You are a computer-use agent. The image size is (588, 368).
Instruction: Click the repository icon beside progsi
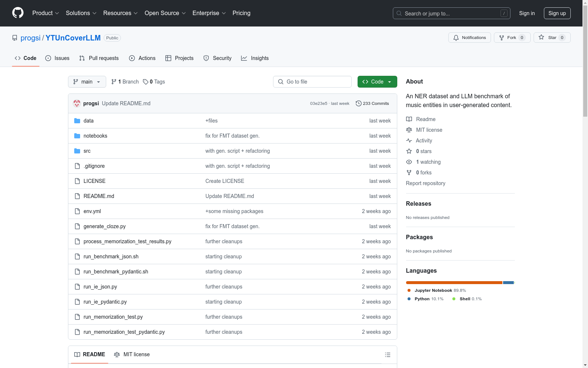tap(15, 38)
